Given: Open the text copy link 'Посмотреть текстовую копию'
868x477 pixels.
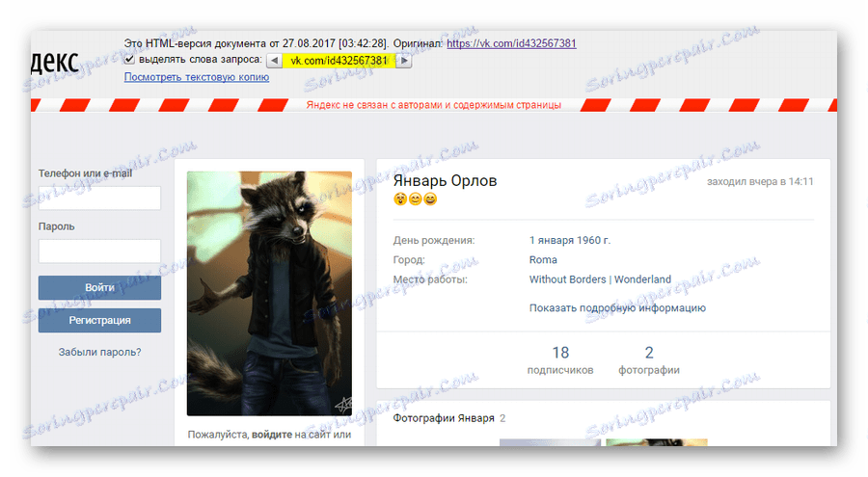Looking at the screenshot, I should click(x=197, y=77).
